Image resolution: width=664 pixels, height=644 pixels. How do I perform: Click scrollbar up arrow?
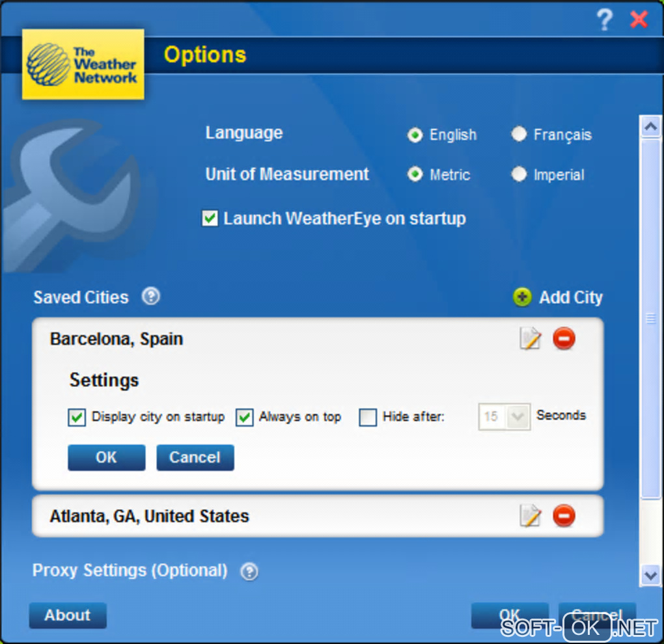[x=650, y=126]
